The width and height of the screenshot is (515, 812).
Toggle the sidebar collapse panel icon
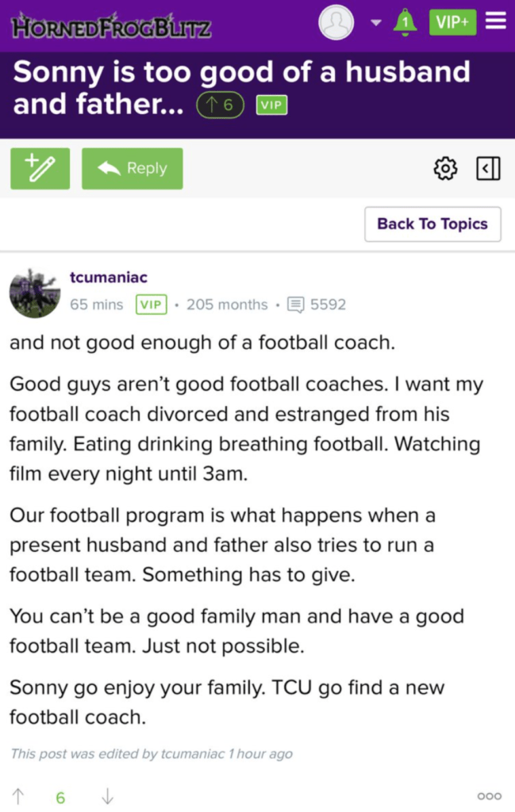tap(488, 168)
